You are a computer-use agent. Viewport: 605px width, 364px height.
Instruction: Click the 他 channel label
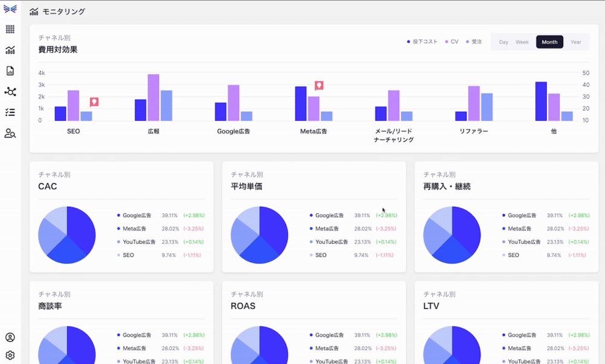pyautogui.click(x=554, y=131)
